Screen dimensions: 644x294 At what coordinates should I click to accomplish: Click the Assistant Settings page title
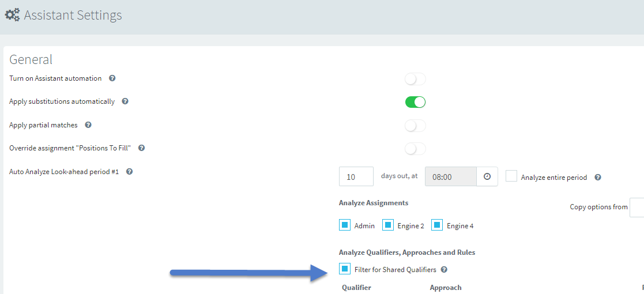pos(73,15)
